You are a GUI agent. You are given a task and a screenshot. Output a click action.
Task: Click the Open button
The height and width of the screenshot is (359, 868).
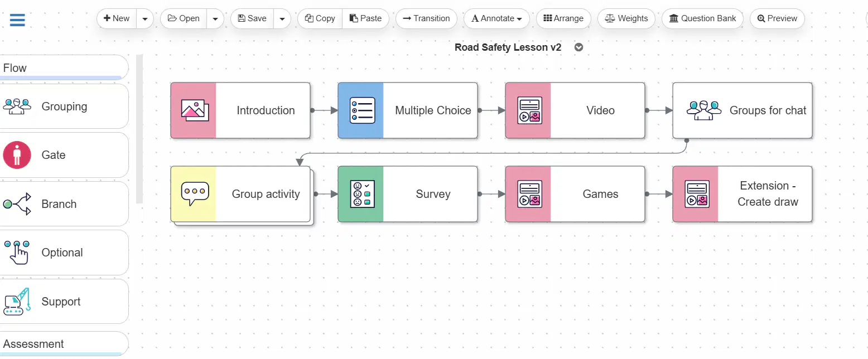184,18
